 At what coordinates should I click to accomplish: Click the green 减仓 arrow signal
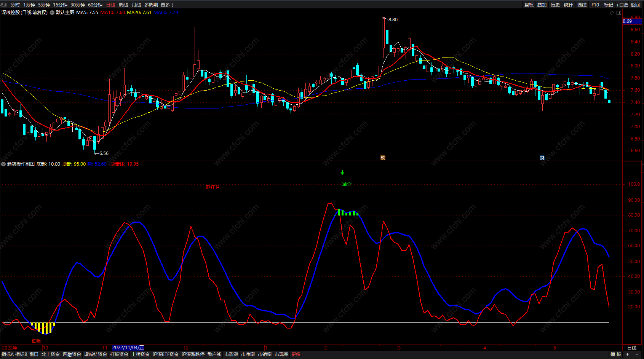coord(342,173)
